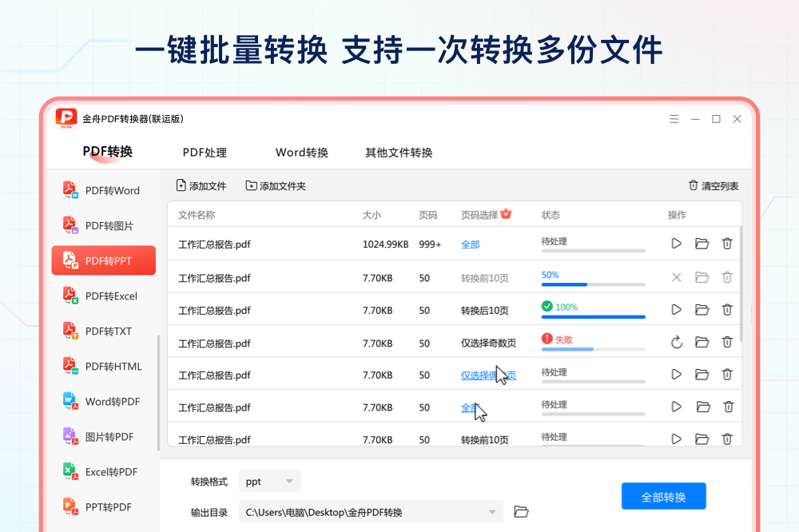The image size is (799, 532).
Task: Delete the first file with trash icon
Action: (x=727, y=244)
